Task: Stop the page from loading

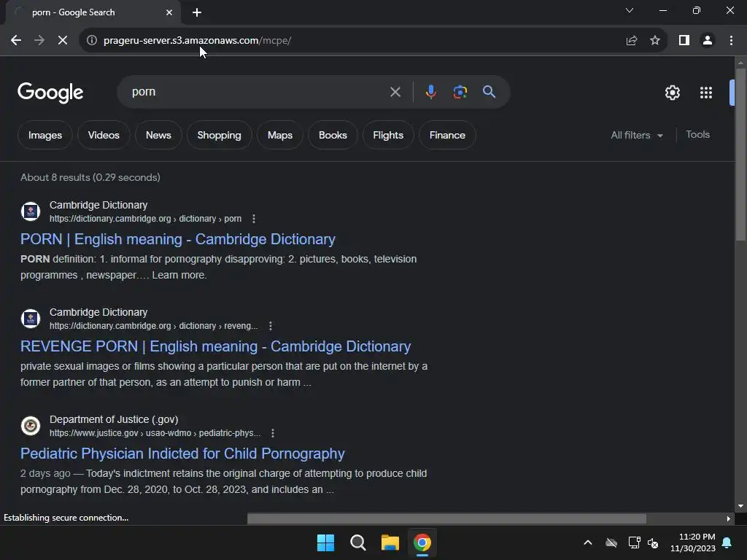Action: [x=63, y=41]
